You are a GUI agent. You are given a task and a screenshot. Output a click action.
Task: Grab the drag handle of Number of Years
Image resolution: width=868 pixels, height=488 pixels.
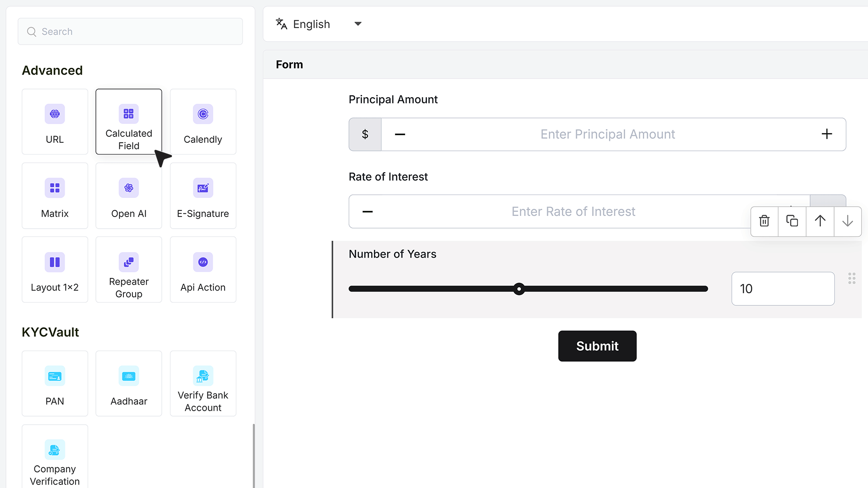coord(852,278)
